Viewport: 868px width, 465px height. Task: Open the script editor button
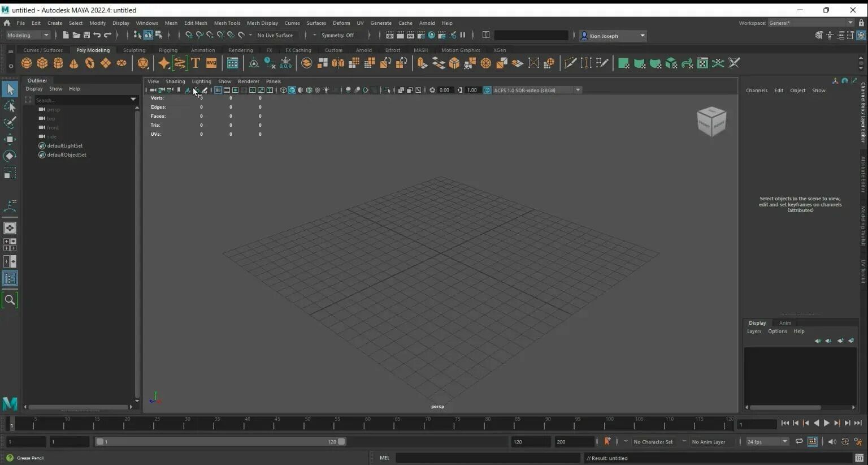859,458
